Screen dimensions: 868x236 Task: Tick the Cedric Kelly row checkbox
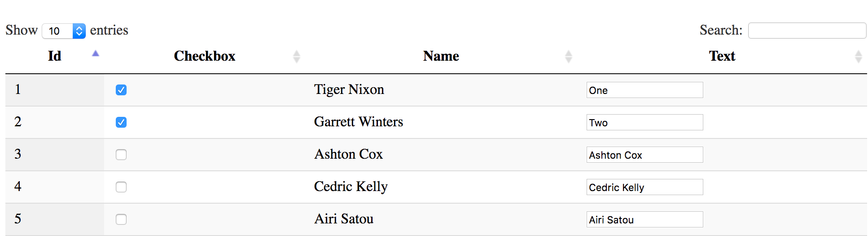[x=121, y=187]
